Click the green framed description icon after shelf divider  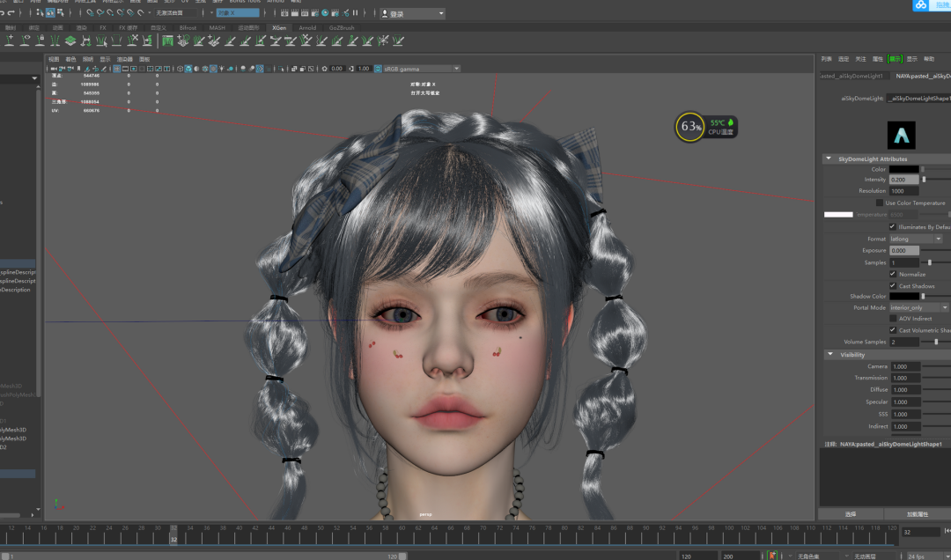pos(167,41)
